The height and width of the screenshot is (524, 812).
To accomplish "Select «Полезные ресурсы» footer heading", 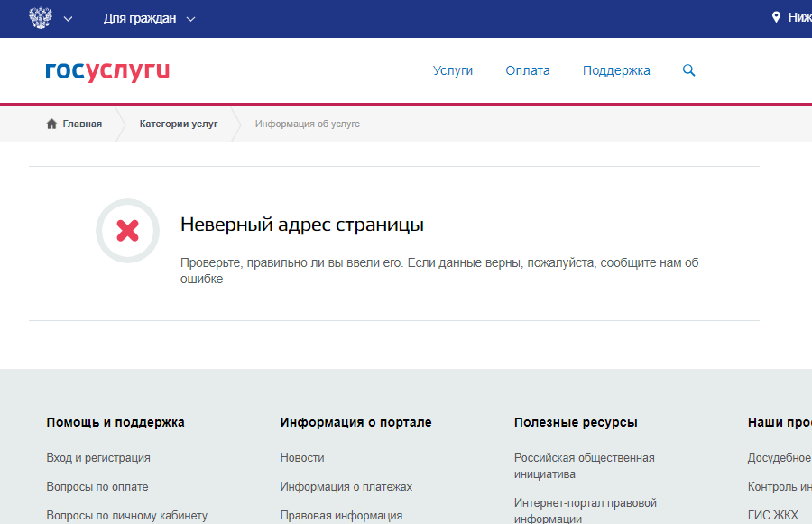I will 576,422.
